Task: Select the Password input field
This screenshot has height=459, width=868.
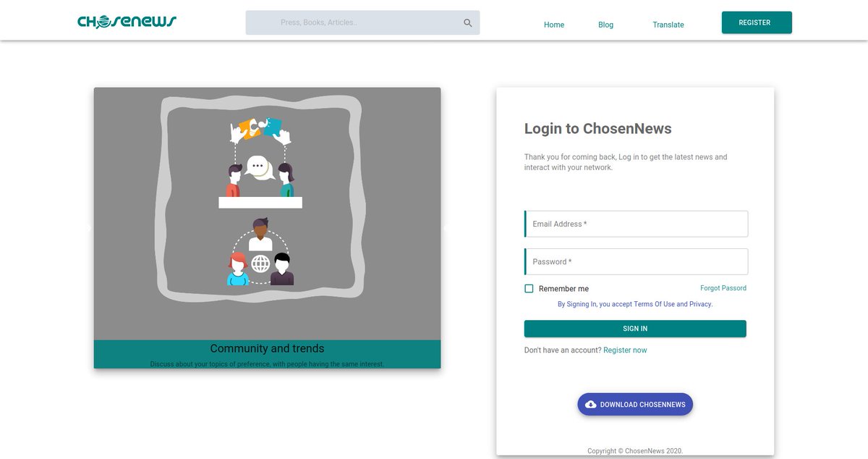Action: pyautogui.click(x=635, y=261)
